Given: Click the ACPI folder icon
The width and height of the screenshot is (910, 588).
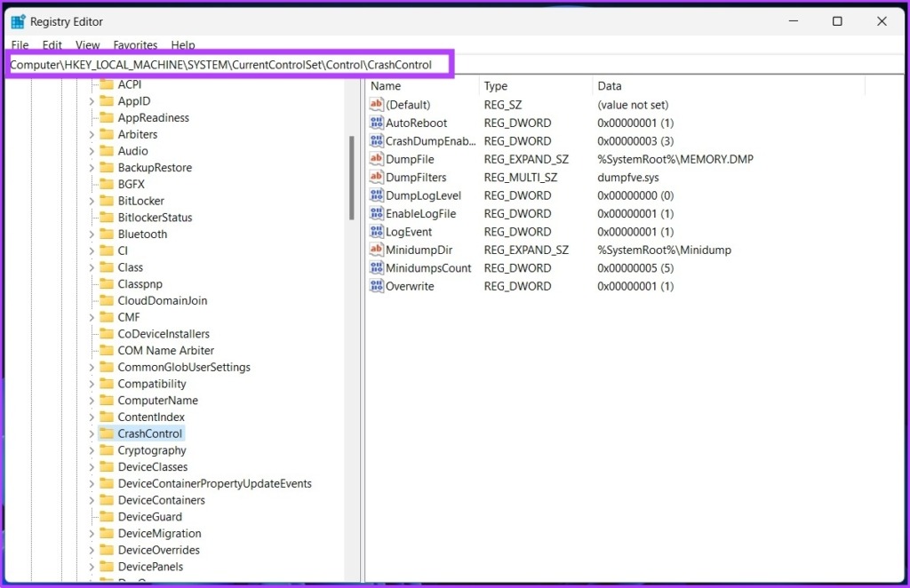Looking at the screenshot, I should pyautogui.click(x=107, y=84).
